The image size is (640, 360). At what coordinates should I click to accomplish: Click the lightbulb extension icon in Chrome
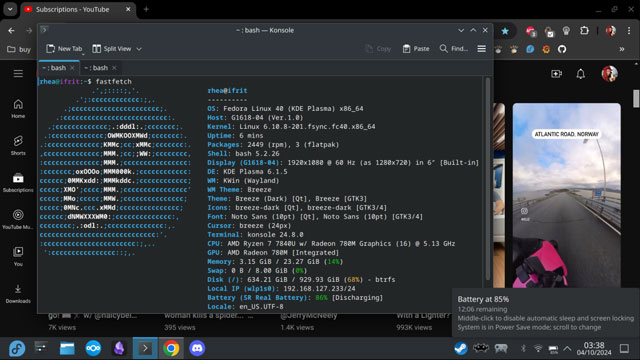click(x=566, y=31)
